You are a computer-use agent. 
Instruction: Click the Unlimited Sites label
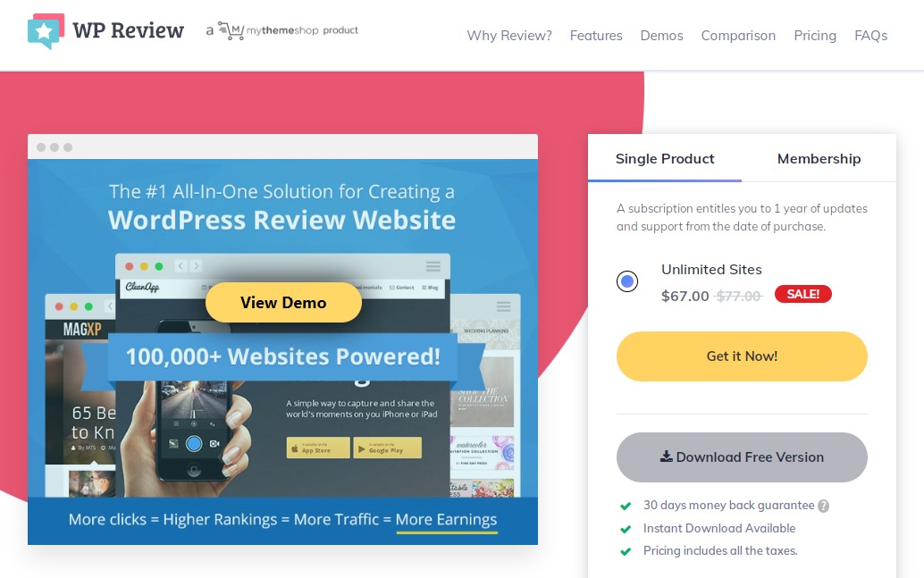click(711, 269)
